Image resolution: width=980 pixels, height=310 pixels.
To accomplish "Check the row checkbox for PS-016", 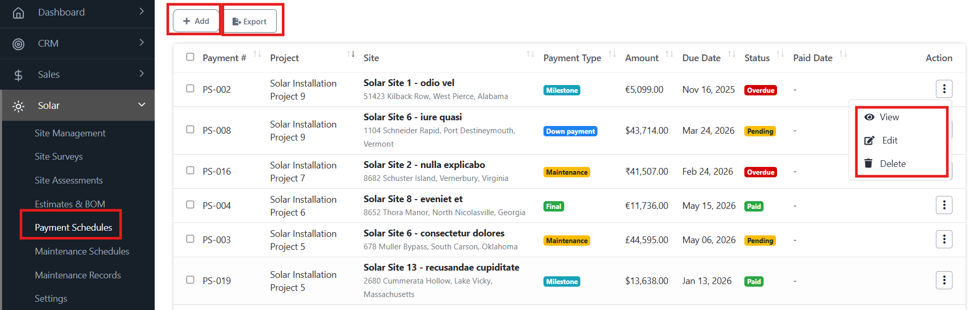I will [190, 171].
